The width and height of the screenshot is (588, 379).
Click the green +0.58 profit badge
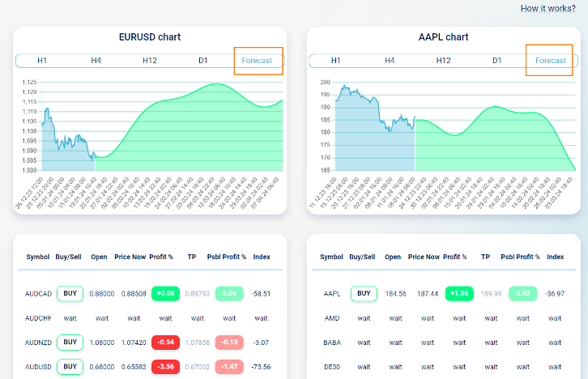[x=165, y=293]
